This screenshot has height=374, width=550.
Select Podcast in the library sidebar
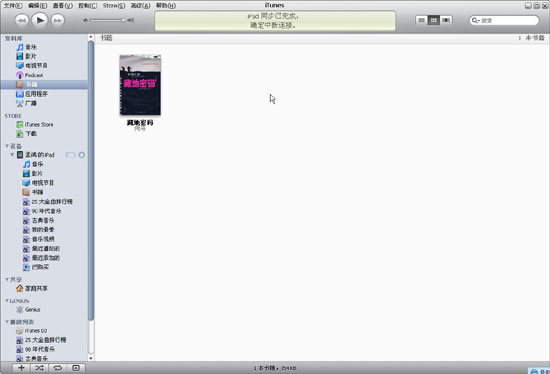pos(29,75)
